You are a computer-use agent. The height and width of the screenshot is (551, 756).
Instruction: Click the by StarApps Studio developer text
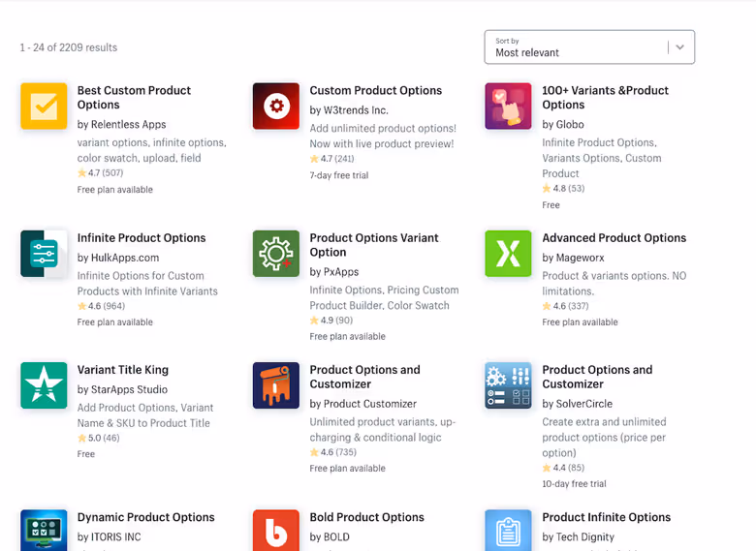click(122, 389)
